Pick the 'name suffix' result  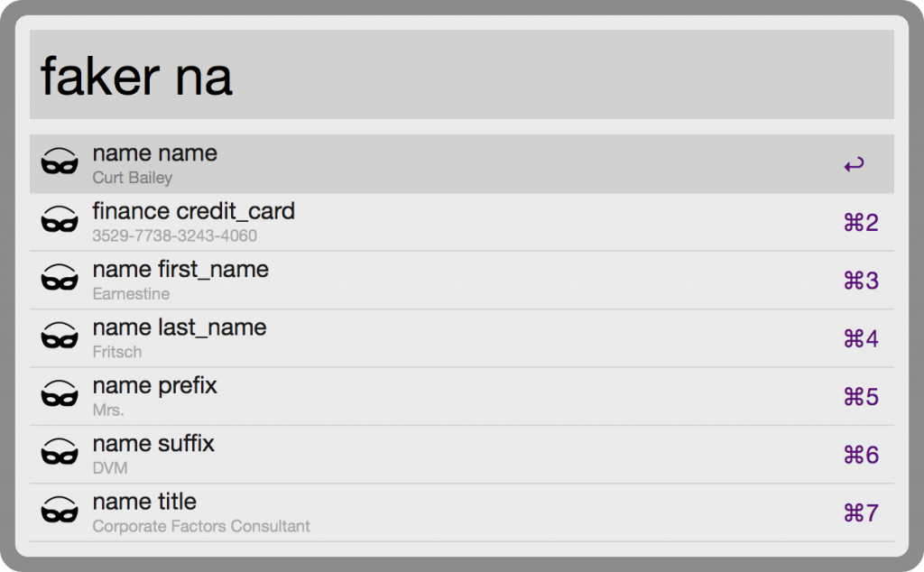click(153, 444)
